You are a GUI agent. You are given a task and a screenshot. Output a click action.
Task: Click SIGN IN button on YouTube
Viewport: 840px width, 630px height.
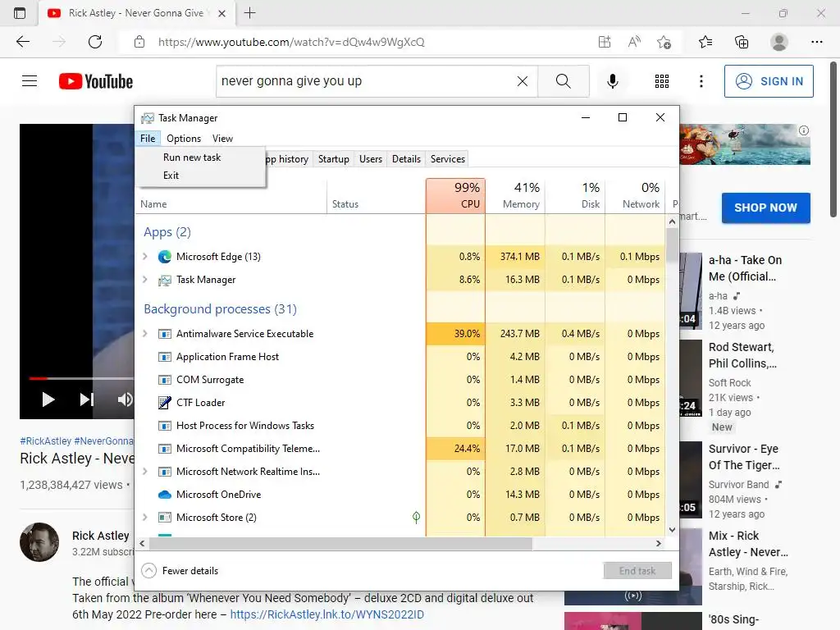click(769, 81)
